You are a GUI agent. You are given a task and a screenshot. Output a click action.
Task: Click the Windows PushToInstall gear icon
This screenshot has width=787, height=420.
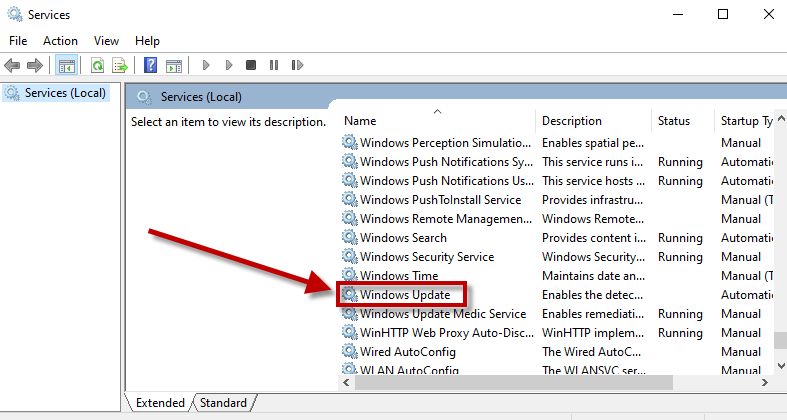pos(350,199)
